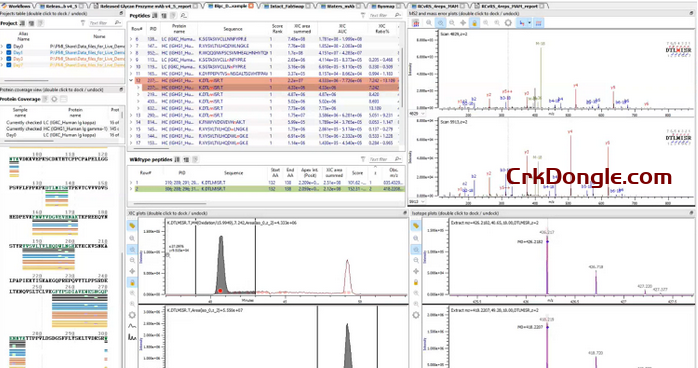Sort by Score Rank column in Peptides table

[277, 29]
